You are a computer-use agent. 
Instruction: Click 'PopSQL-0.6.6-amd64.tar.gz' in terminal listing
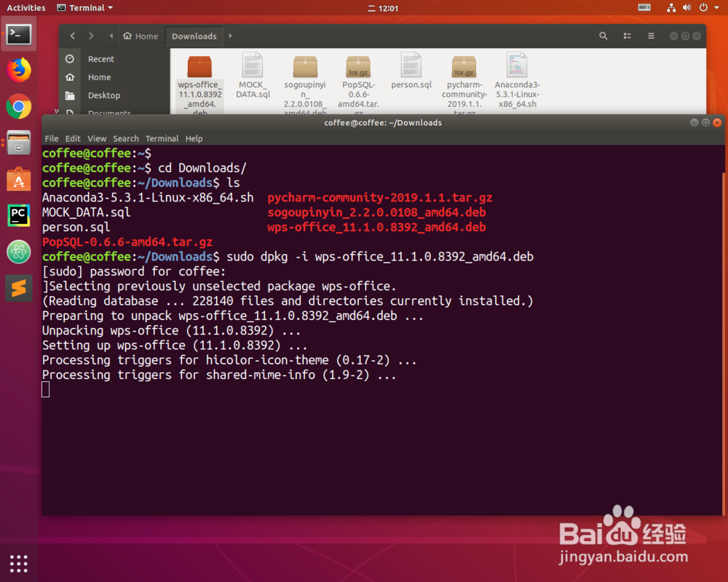127,242
